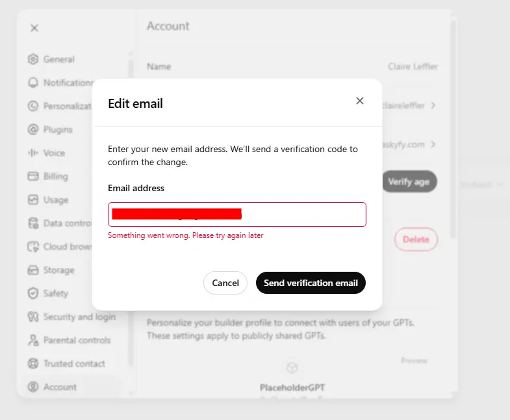Focus the Email address input field
The width and height of the screenshot is (510, 420).
[237, 215]
